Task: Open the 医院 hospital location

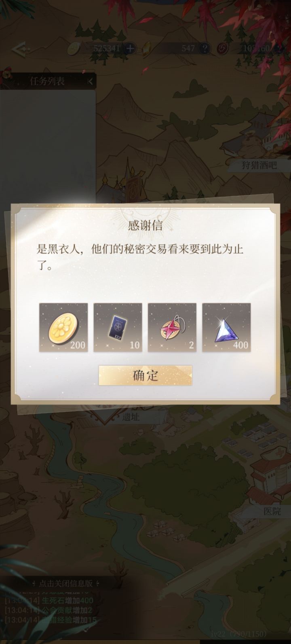Action: (272, 511)
